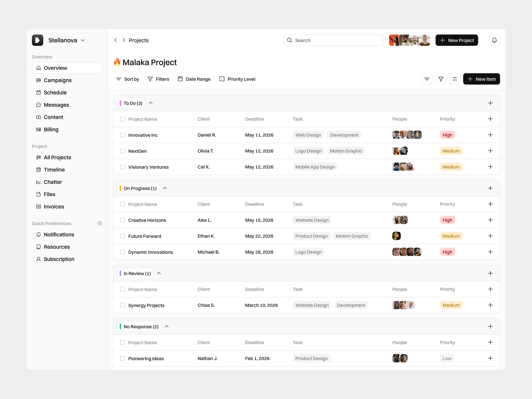The image size is (532, 399).
Task: Check the Synergy Projects checkbox
Action: pyautogui.click(x=123, y=305)
